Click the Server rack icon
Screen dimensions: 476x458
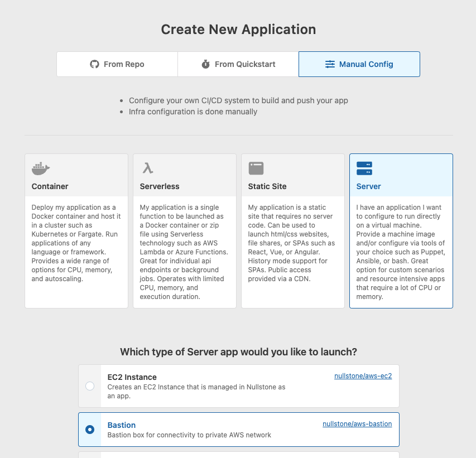click(364, 168)
